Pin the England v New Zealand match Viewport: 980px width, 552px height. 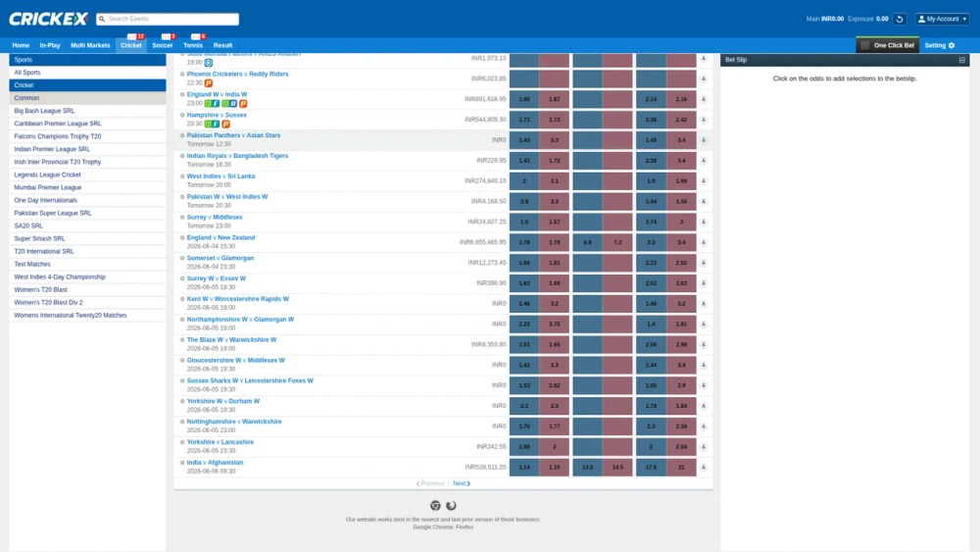703,242
